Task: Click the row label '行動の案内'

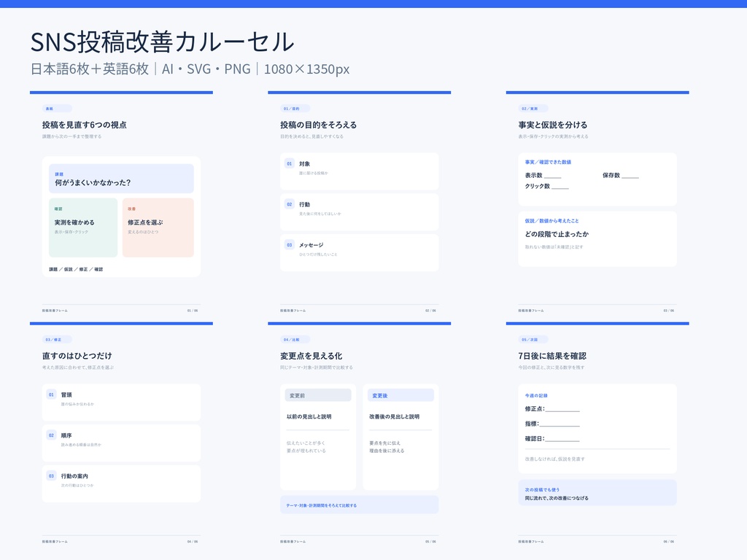Action: coord(74,476)
